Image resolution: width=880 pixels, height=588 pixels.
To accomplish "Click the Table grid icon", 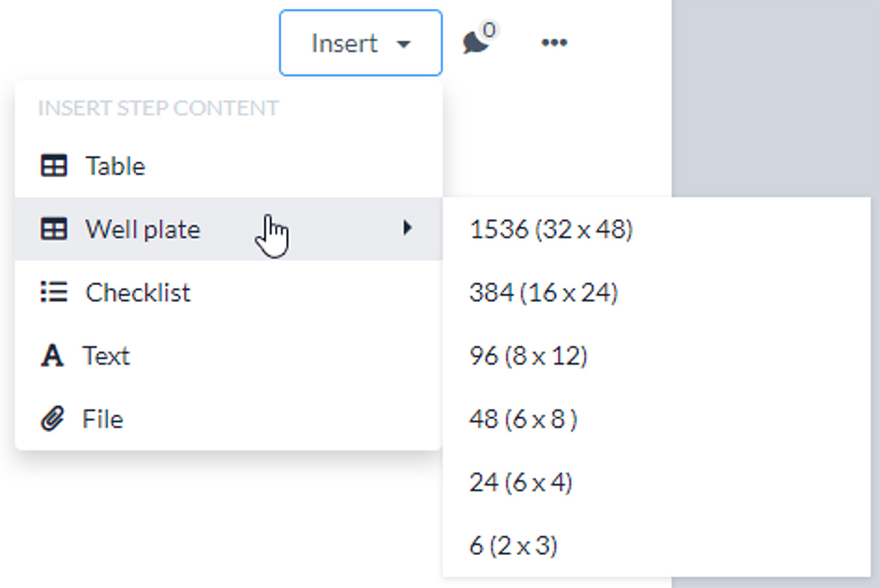I will coord(54,166).
